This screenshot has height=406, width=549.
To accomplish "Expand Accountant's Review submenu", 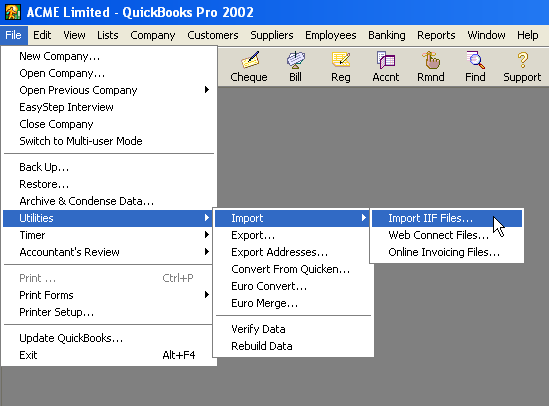I will click(x=109, y=252).
